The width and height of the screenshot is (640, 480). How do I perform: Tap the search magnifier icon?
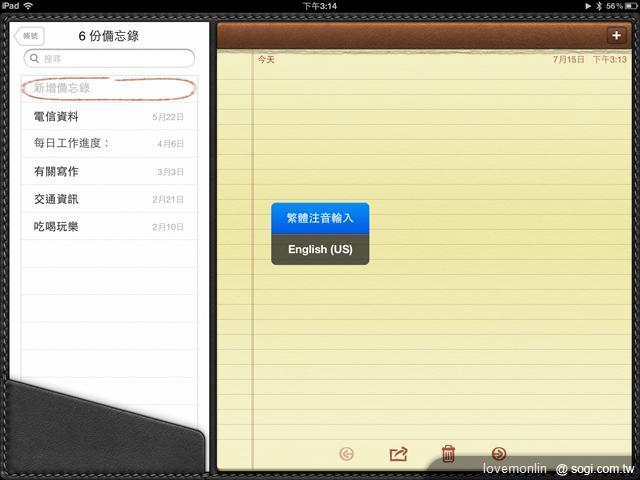[x=34, y=58]
